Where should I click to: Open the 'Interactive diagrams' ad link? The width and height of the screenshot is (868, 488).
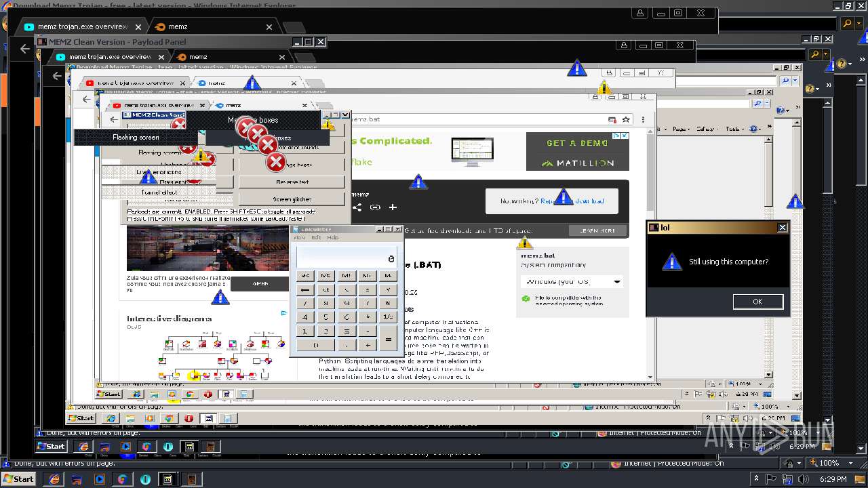(170, 319)
